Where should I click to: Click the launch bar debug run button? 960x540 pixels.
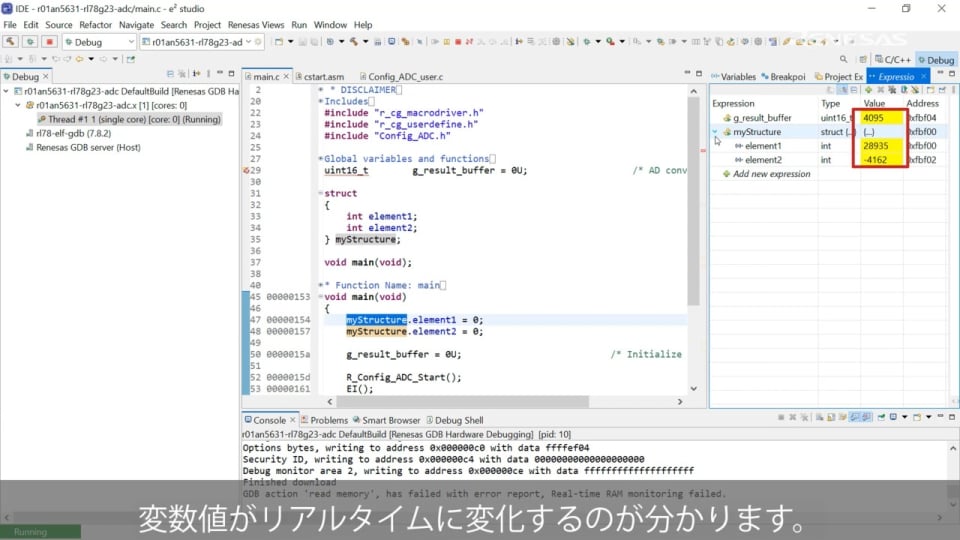[30, 42]
